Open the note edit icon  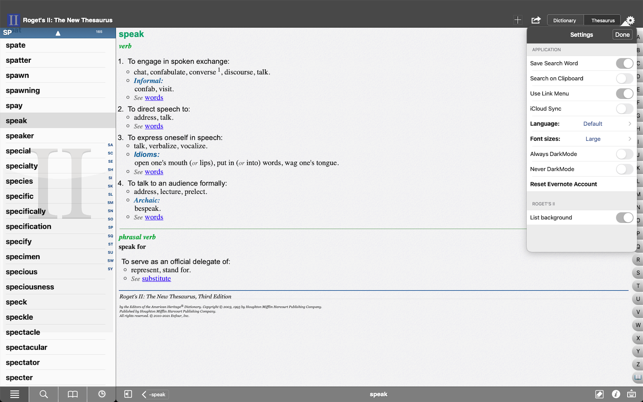[599, 394]
